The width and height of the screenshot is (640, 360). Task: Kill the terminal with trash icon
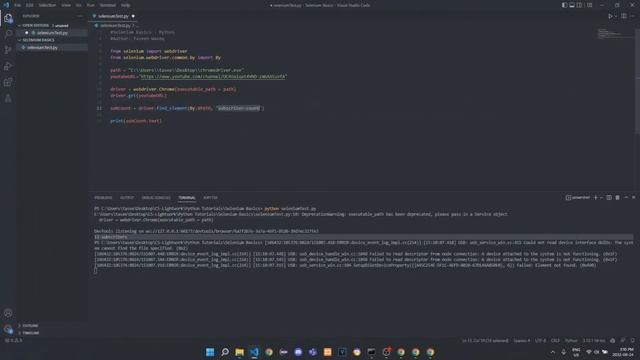click(617, 198)
